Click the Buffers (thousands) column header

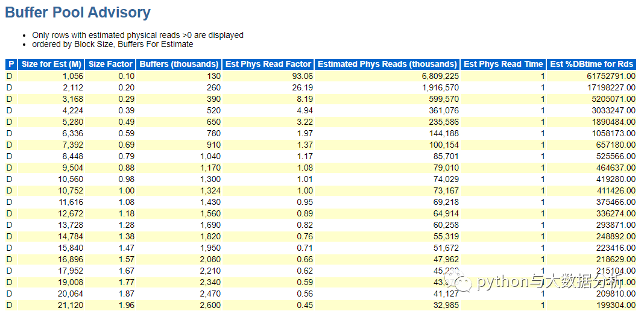(179, 64)
